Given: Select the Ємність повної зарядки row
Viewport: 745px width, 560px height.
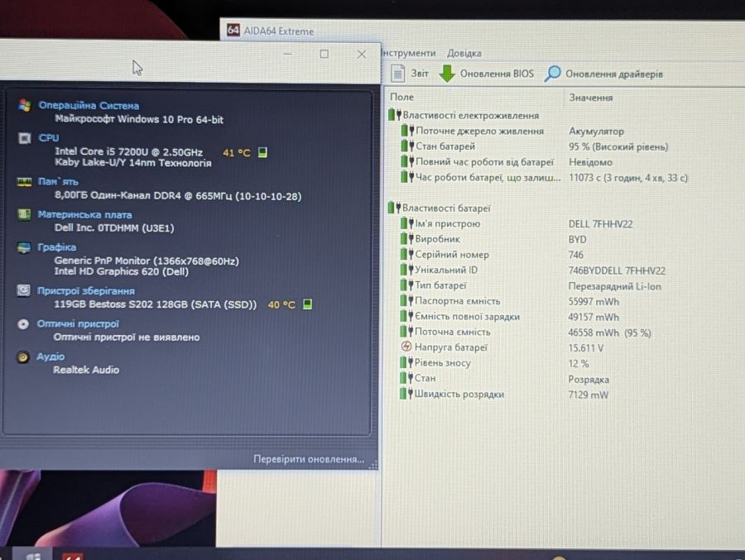Looking at the screenshot, I should pos(509,317).
